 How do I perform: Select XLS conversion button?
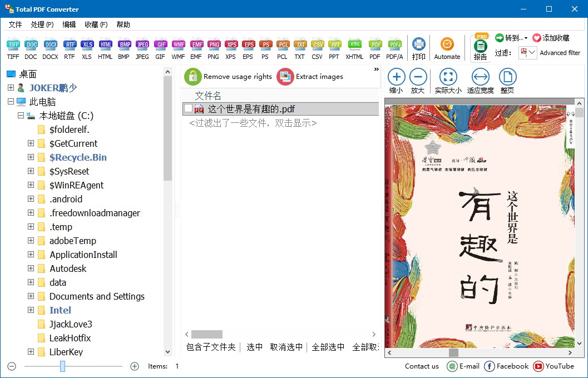pos(87,49)
